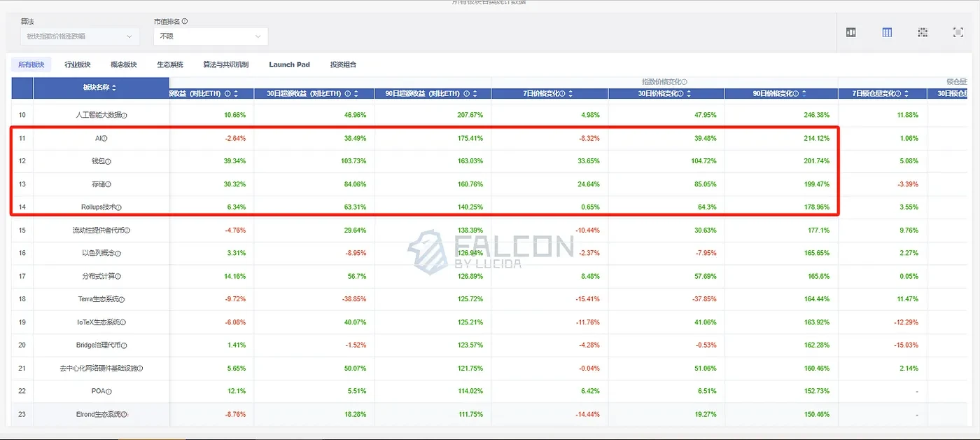Click the info icon beside Rollups技术
Image resolution: width=980 pixels, height=440 pixels.
(119, 207)
